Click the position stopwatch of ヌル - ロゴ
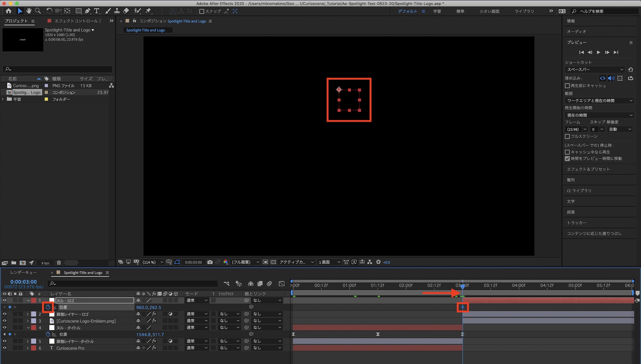The width and height of the screenshot is (641, 364). (48, 307)
